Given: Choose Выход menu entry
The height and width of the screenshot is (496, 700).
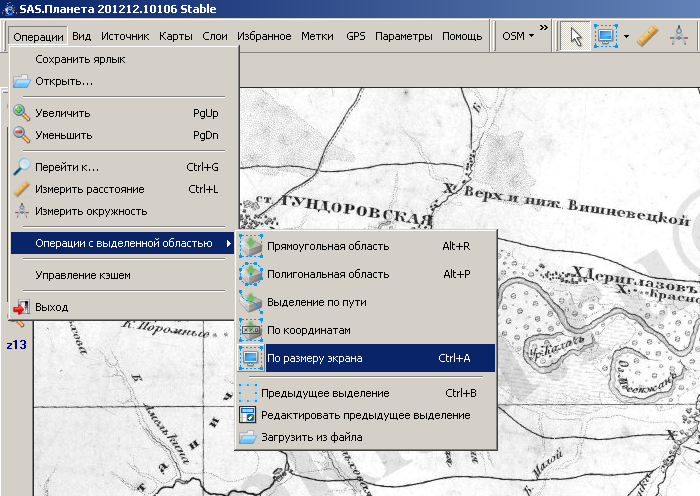Looking at the screenshot, I should pos(122,307).
